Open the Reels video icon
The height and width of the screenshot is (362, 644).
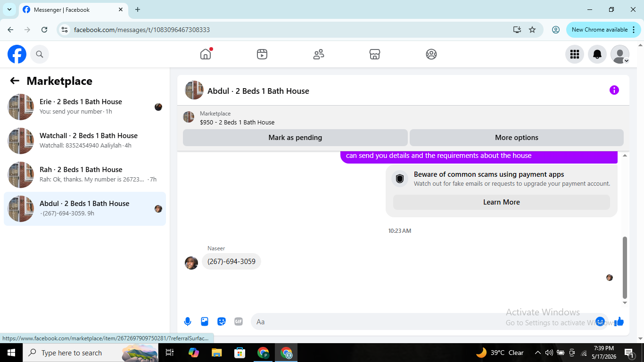tap(262, 54)
